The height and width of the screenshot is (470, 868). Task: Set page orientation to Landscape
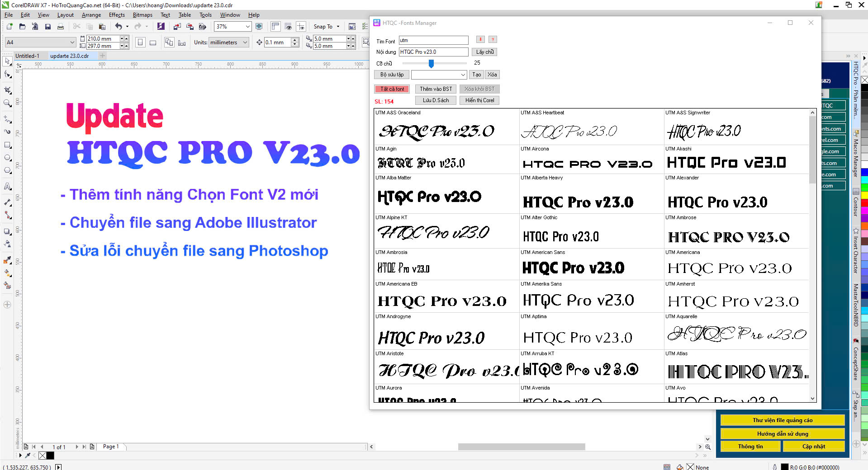pyautogui.click(x=153, y=42)
